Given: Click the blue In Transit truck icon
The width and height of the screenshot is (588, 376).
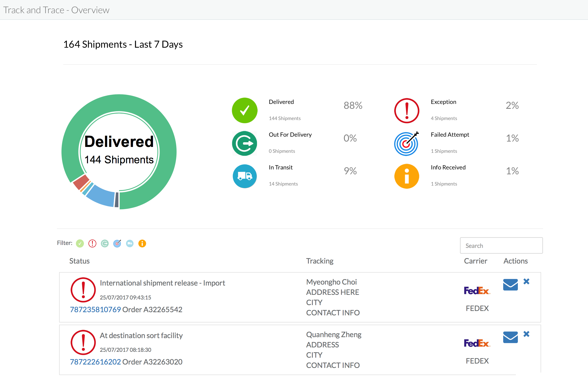Looking at the screenshot, I should 244,176.
